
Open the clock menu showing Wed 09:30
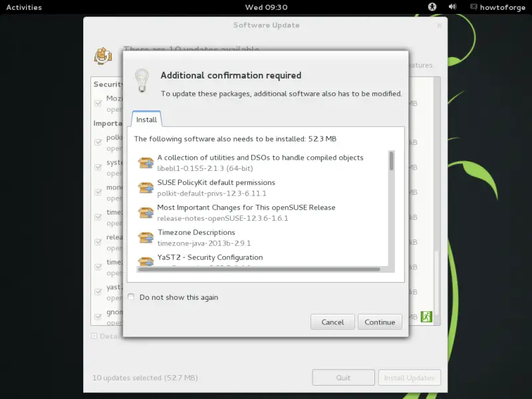[x=267, y=7]
